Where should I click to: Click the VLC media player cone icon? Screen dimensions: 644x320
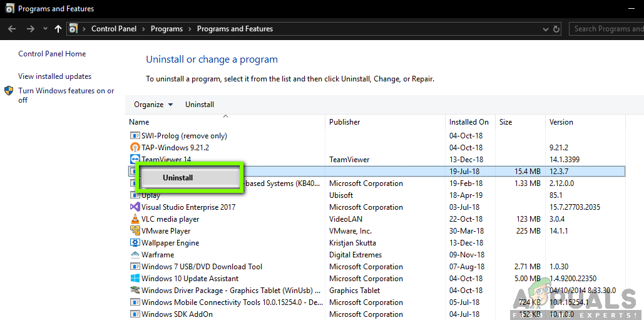135,219
